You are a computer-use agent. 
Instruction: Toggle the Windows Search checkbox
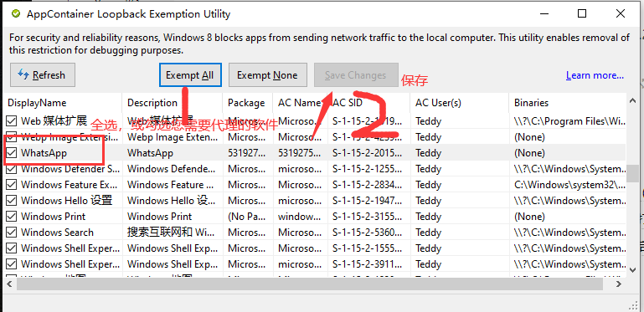click(x=12, y=233)
